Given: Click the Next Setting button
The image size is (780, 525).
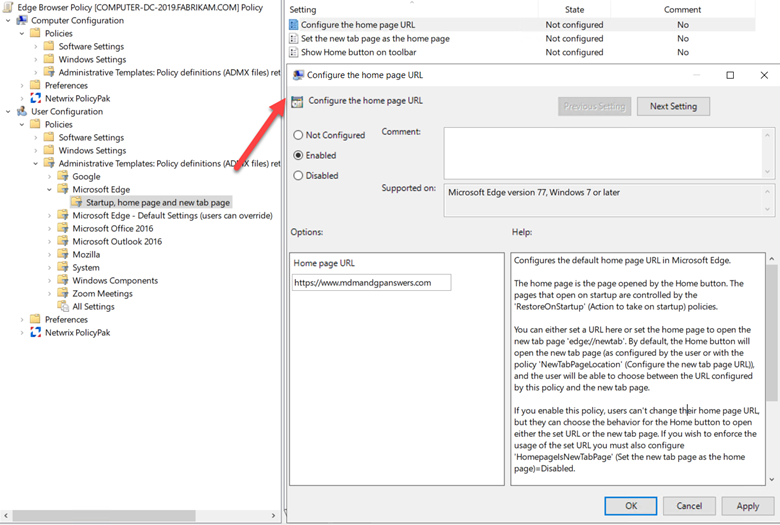Looking at the screenshot, I should (673, 106).
